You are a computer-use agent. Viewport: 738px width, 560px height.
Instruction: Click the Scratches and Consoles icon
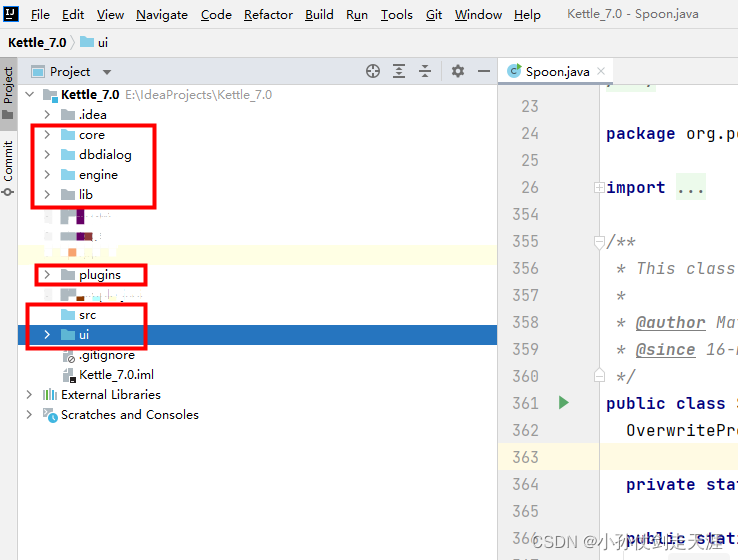[50, 415]
